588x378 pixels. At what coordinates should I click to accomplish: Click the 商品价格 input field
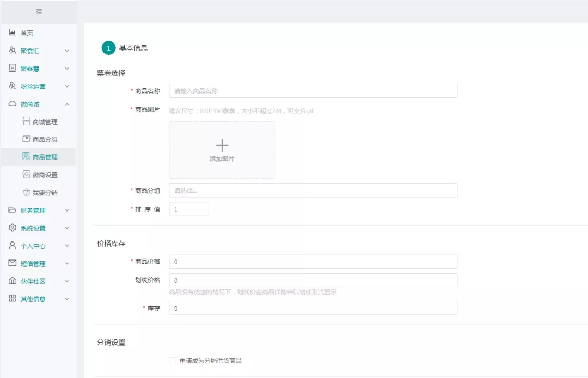[x=313, y=262]
